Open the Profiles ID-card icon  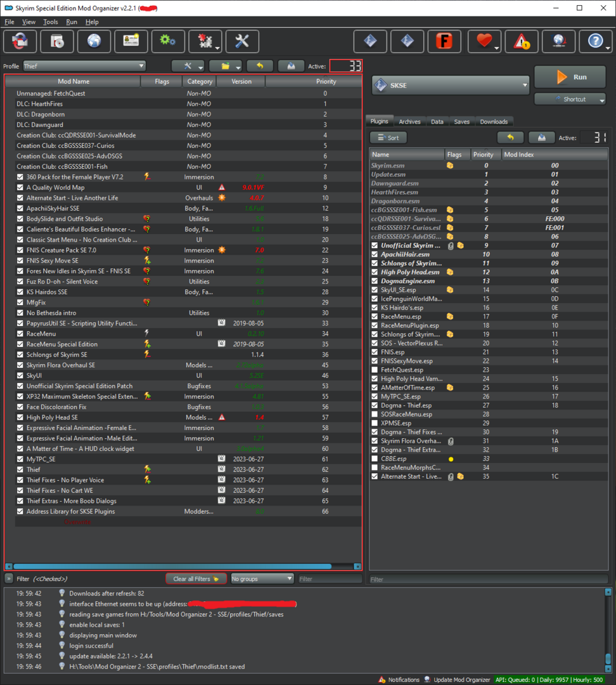131,41
